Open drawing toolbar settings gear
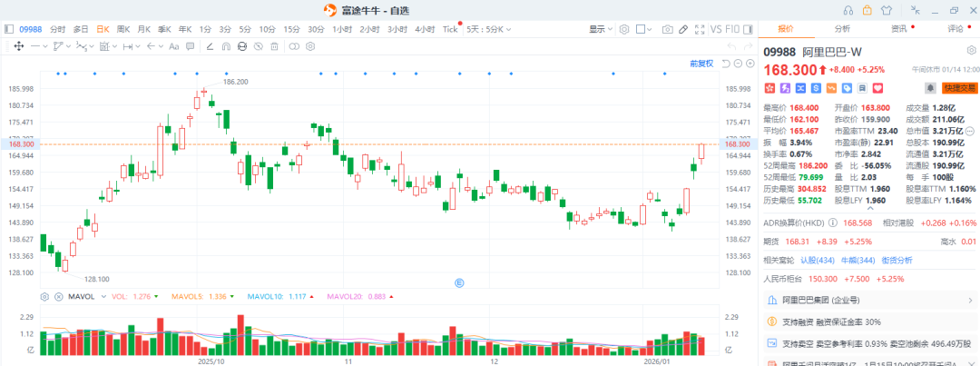 pyautogui.click(x=310, y=45)
